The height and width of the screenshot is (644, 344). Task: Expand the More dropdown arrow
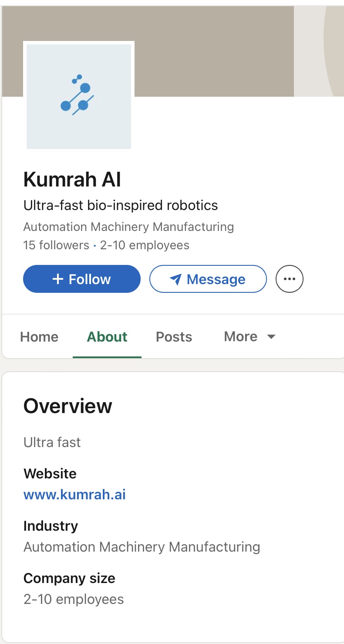point(271,337)
